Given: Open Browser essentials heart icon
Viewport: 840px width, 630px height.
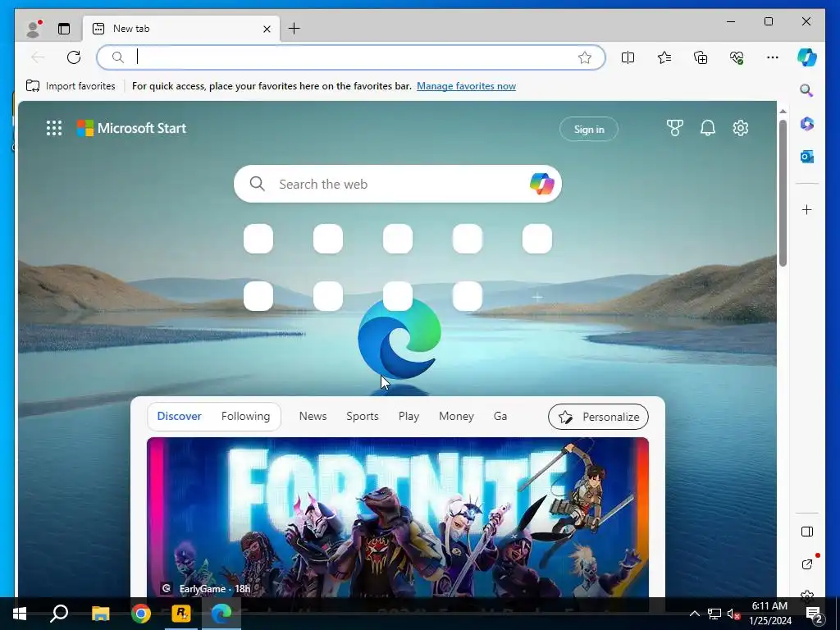Looking at the screenshot, I should tap(737, 57).
